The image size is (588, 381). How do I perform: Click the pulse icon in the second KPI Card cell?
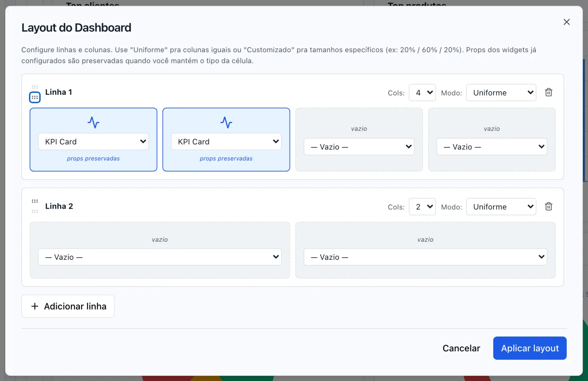(x=226, y=122)
